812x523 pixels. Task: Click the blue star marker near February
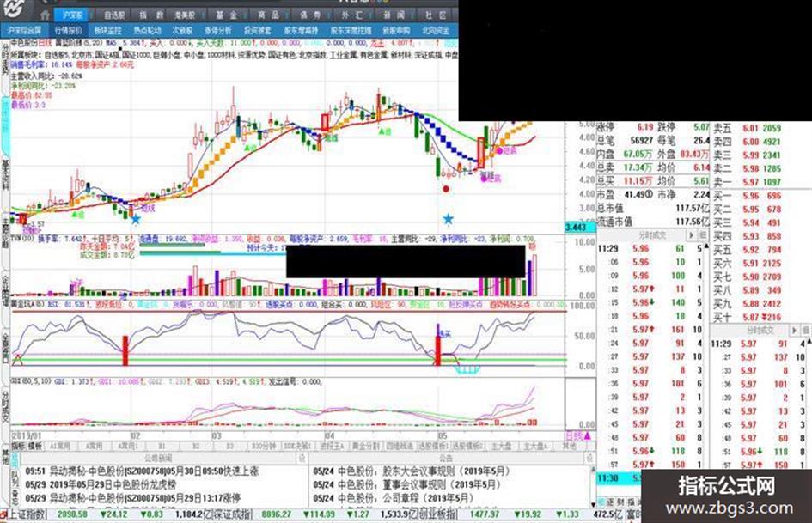click(x=136, y=220)
